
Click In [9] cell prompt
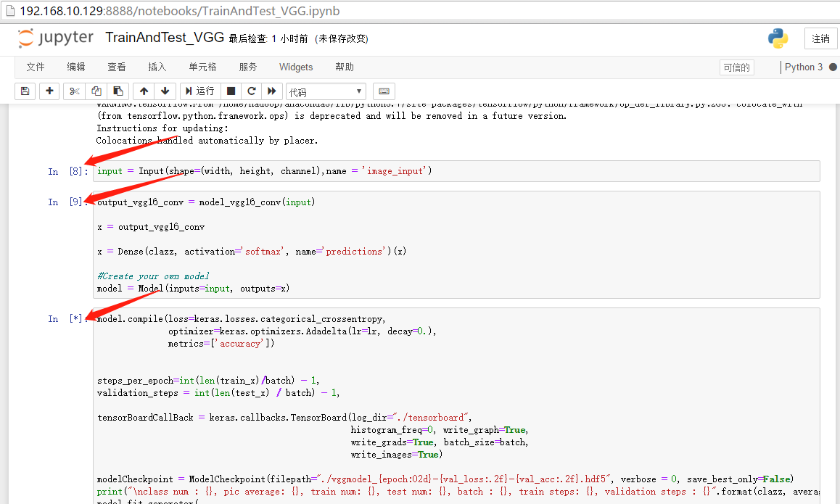67,202
